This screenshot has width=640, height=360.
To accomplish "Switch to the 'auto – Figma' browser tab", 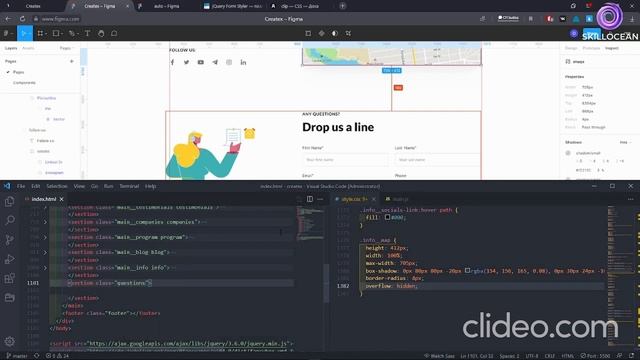I will pos(167,6).
